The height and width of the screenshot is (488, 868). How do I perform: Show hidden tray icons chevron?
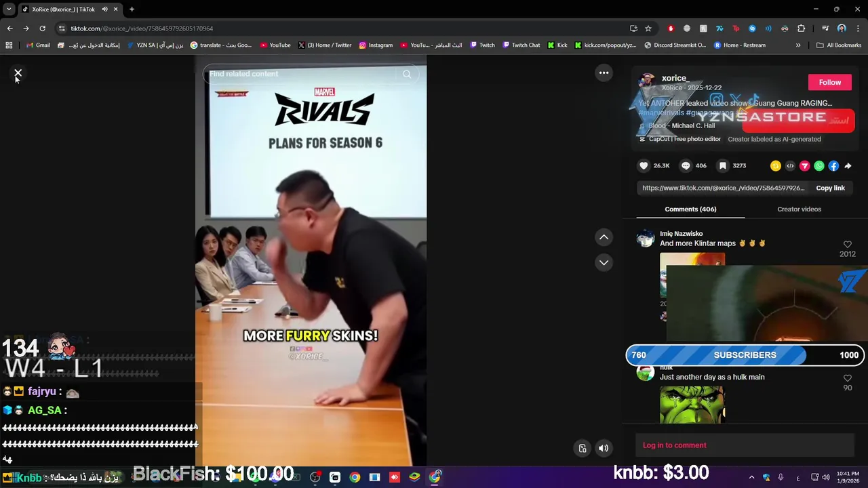(x=751, y=477)
